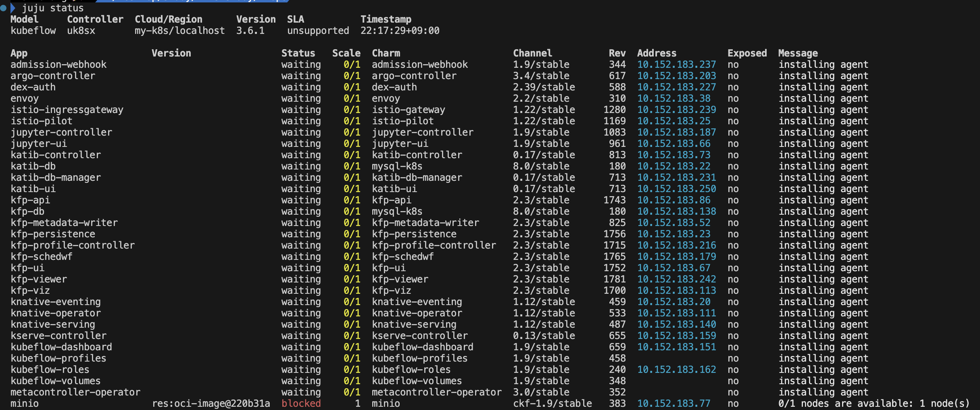Click channel '0.13/stable' for kserve-controller

coord(544,336)
